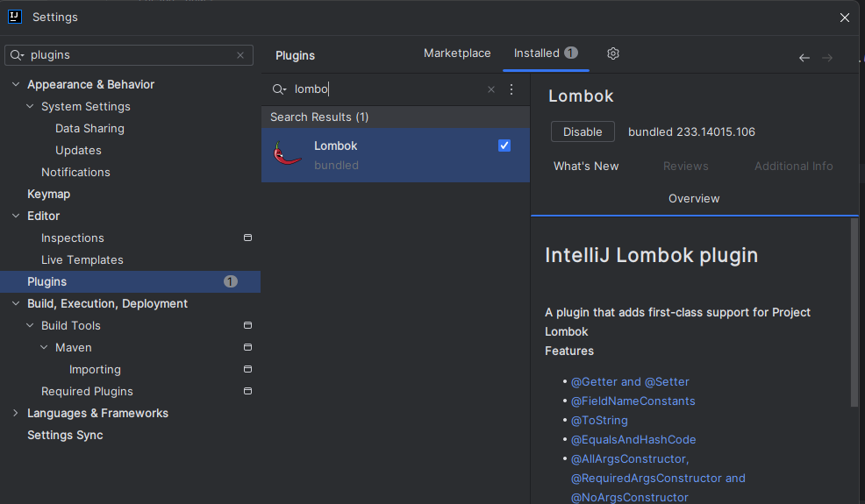
Task: Expand the Languages & Frameworks section
Action: [x=16, y=413]
